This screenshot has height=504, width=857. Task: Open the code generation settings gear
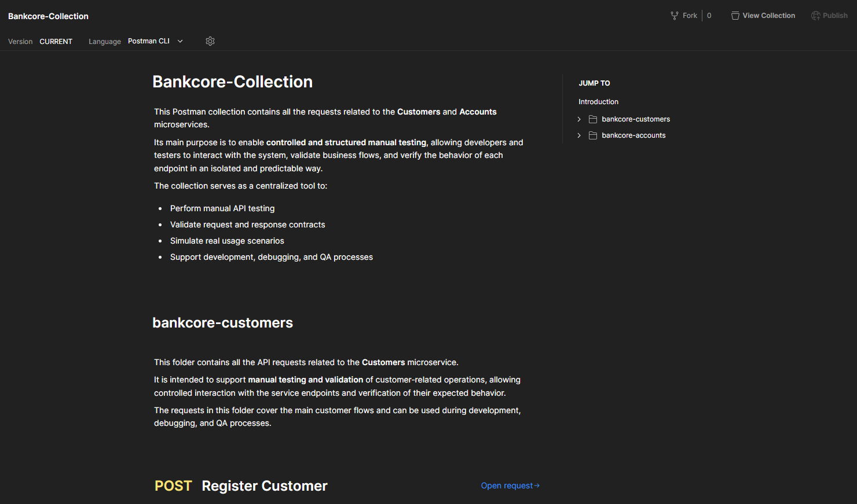pyautogui.click(x=210, y=41)
